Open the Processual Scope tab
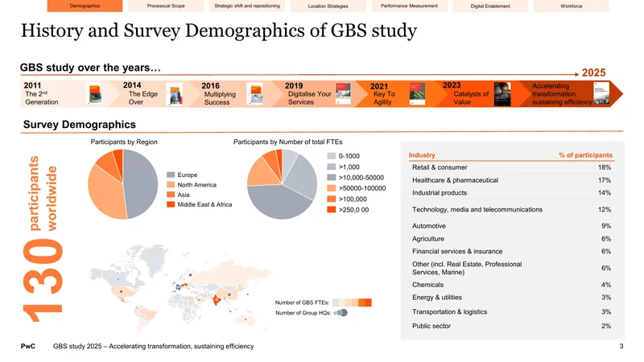 (166, 6)
